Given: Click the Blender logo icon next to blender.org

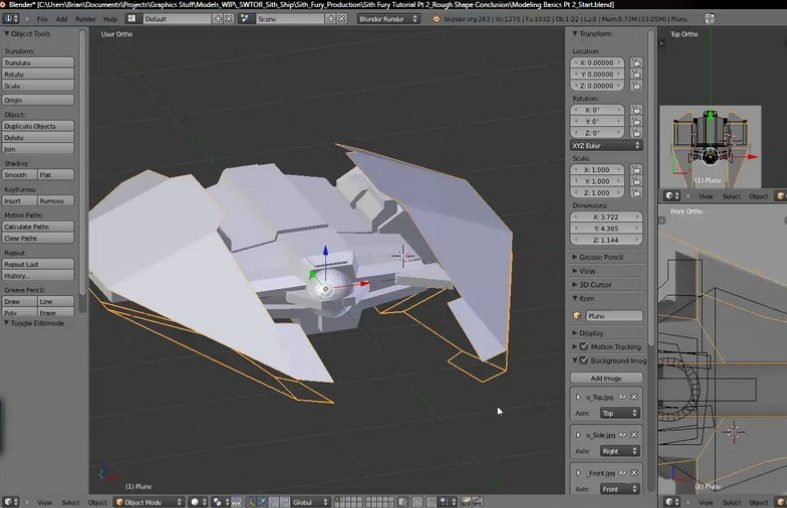Looking at the screenshot, I should coord(436,19).
